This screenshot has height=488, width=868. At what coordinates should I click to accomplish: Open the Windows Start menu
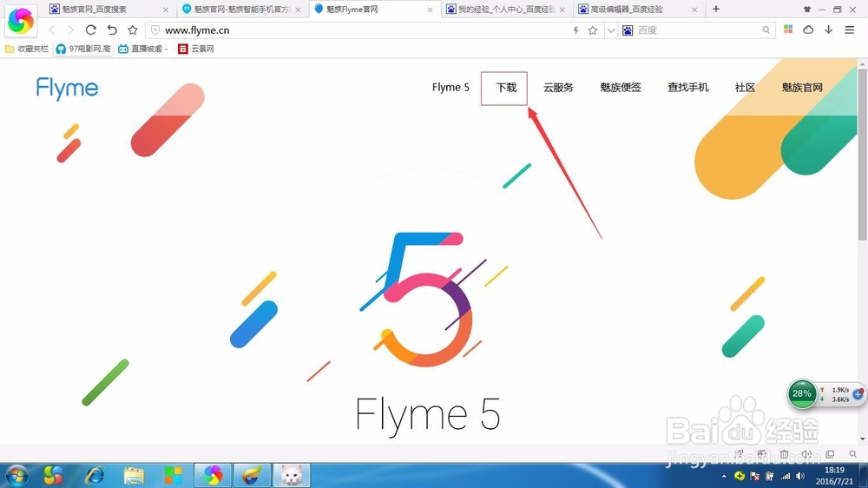point(16,475)
